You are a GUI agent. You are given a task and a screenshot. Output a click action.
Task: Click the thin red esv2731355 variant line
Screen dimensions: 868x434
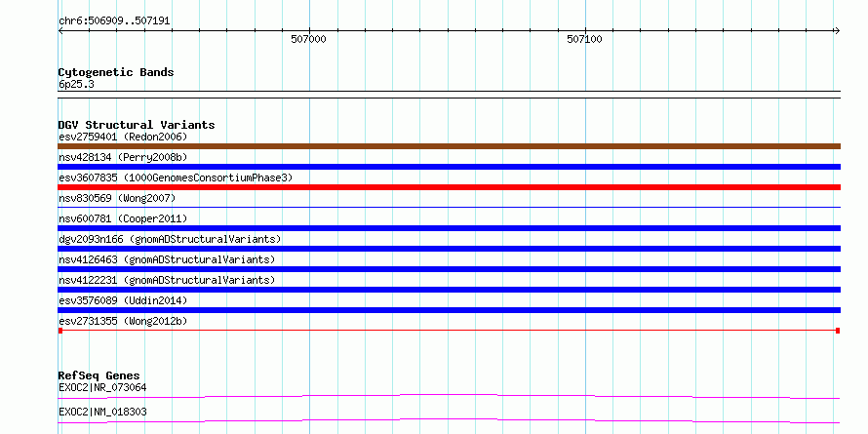coord(449,331)
